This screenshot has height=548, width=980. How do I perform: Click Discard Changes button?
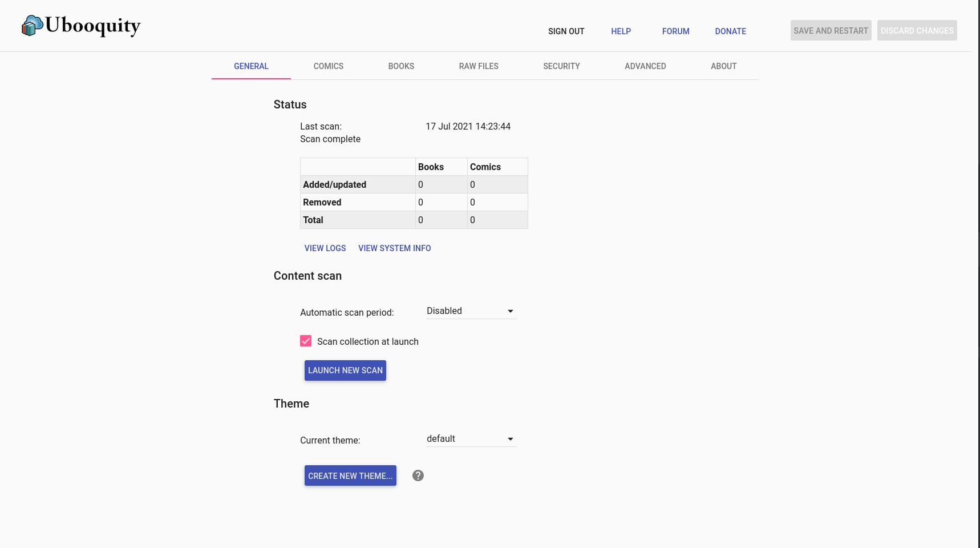917,31
